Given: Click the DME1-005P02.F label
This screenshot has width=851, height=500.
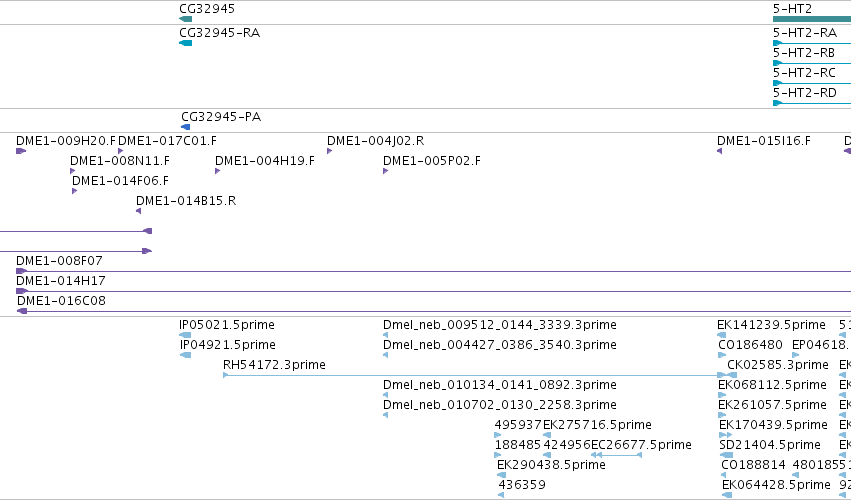Looking at the screenshot, I should [x=432, y=161].
